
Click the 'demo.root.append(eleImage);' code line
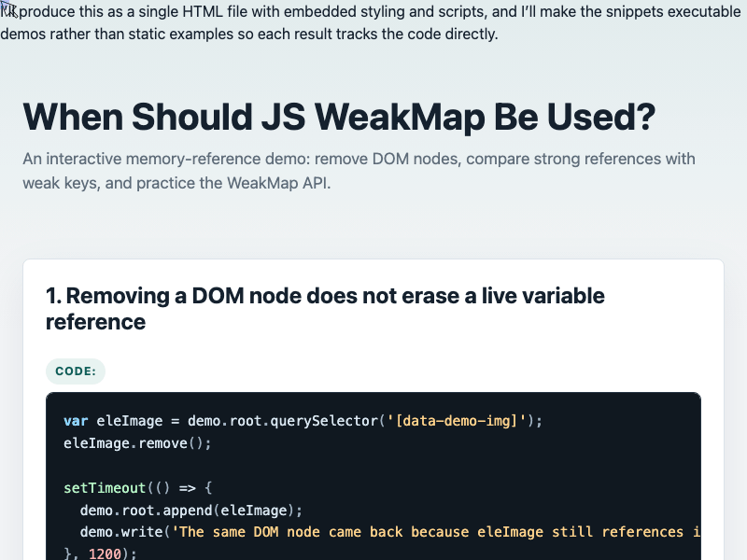(191, 511)
